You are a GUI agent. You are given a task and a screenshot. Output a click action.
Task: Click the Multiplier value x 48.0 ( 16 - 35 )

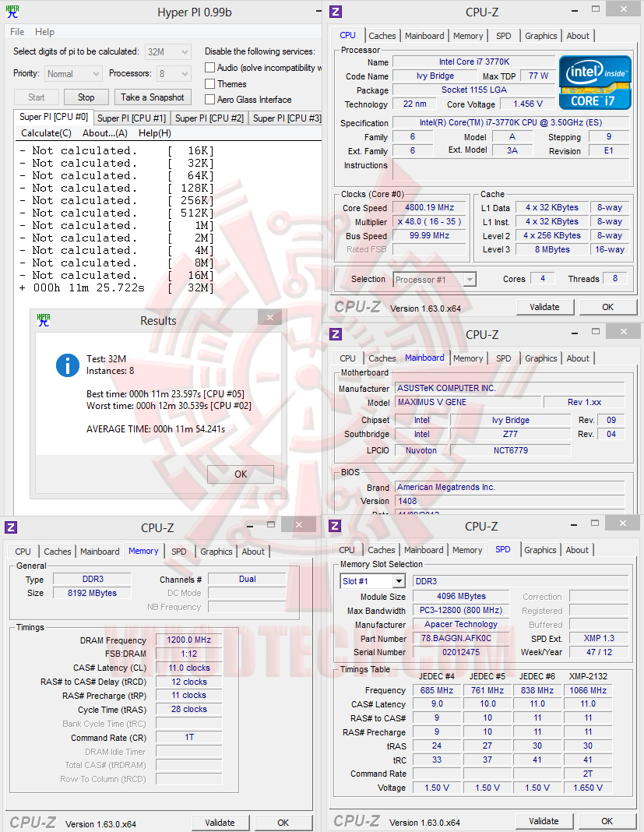pos(430,221)
